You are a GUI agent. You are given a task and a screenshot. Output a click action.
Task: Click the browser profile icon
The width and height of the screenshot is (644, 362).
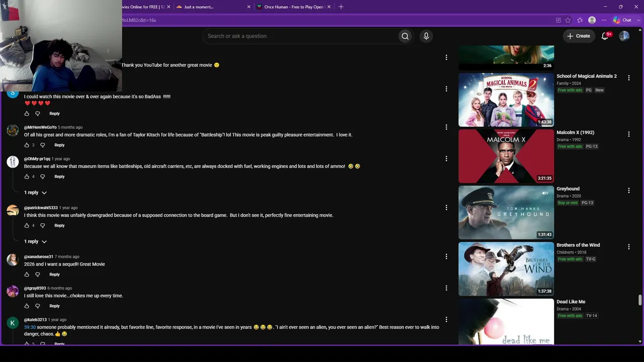(x=592, y=20)
